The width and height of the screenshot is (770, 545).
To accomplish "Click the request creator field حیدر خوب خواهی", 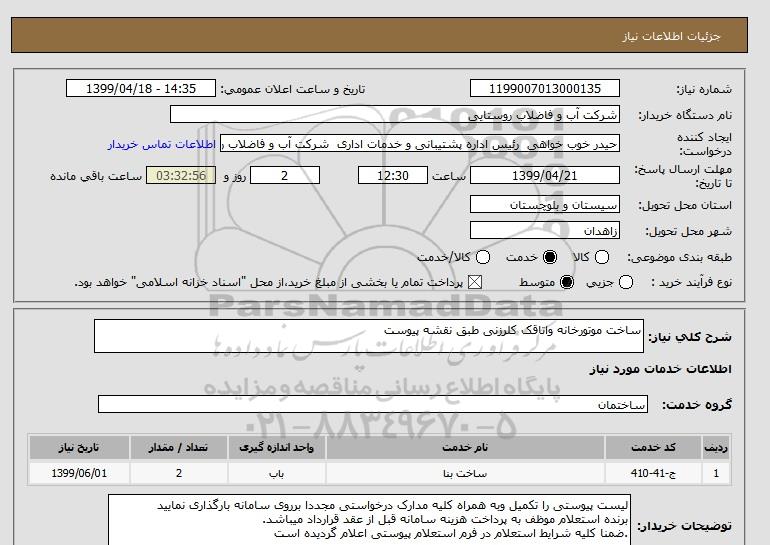I will coord(420,144).
